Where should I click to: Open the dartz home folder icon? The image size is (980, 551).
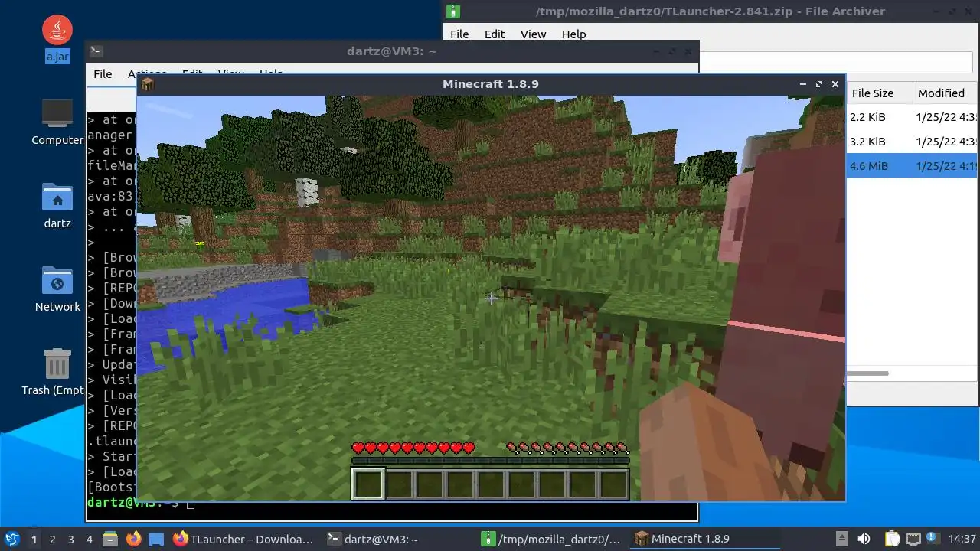57,207
